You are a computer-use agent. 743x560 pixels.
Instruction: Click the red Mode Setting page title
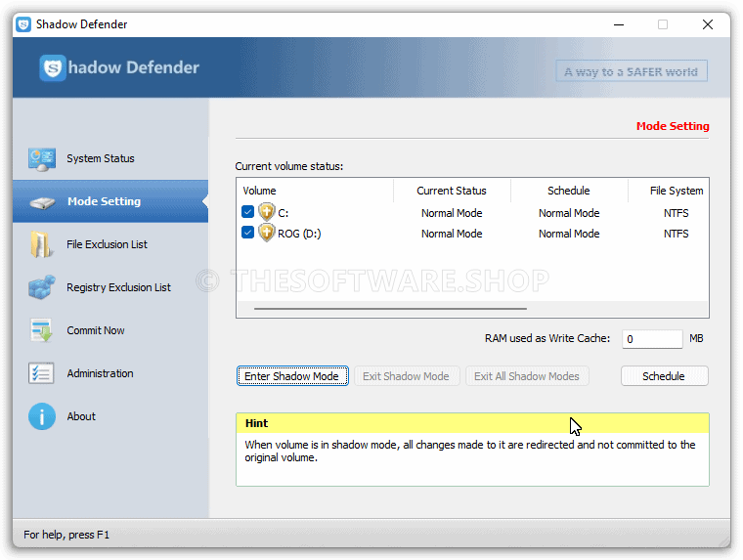coord(673,126)
